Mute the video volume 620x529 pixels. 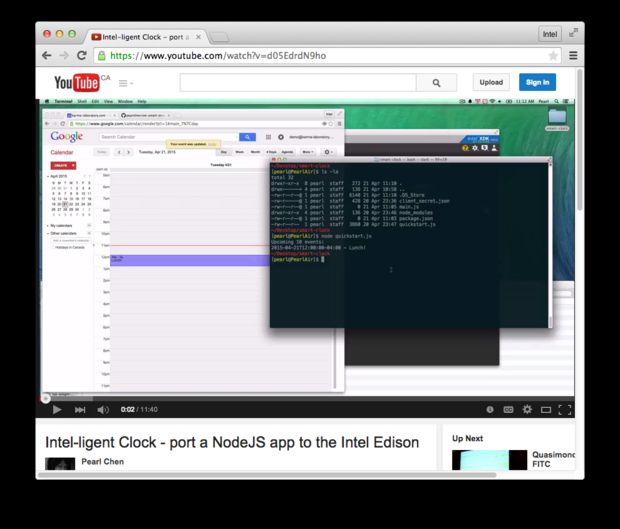coord(103,409)
